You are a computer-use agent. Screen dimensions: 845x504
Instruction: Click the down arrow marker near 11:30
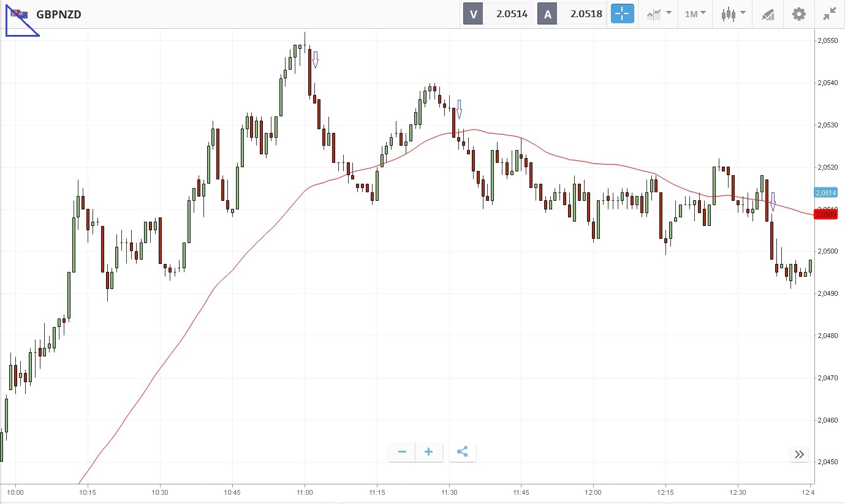click(x=458, y=109)
